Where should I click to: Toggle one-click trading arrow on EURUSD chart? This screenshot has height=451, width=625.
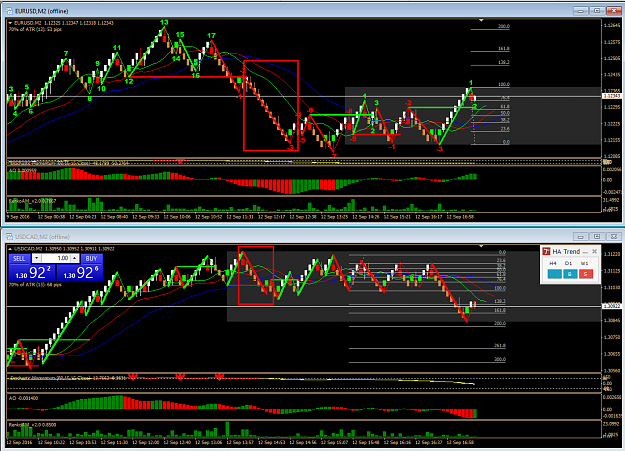click(x=10, y=23)
